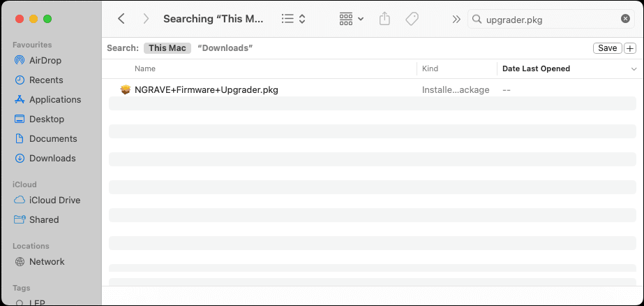Click the iCloud section header
Viewport: 644px width, 306px height.
point(24,184)
